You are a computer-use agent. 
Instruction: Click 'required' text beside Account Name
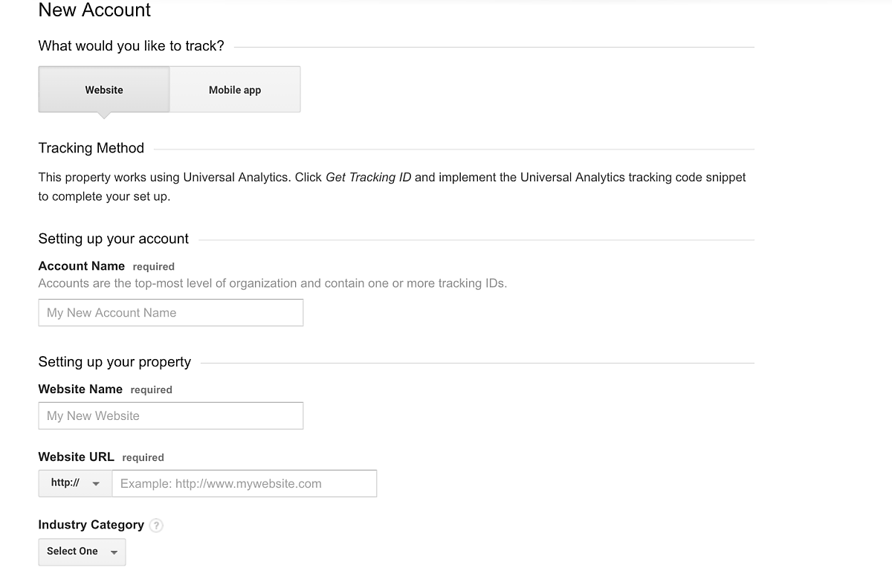pos(153,266)
